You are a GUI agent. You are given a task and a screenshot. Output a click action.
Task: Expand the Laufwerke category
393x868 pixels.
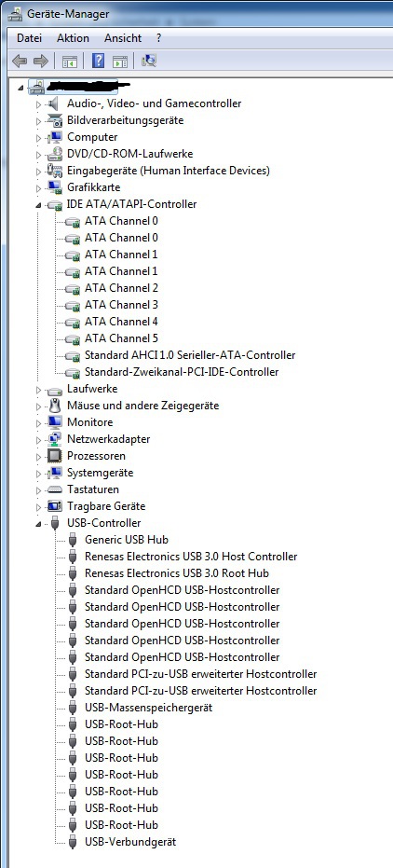click(x=38, y=389)
